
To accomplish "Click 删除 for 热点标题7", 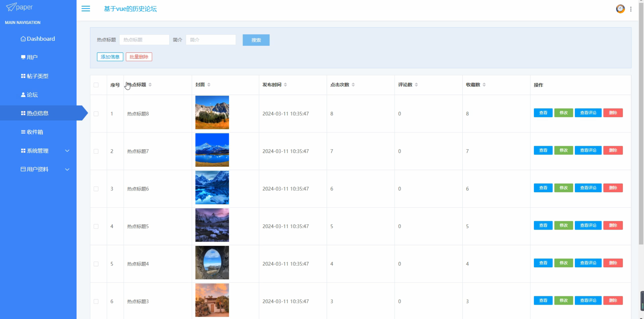I will (613, 150).
